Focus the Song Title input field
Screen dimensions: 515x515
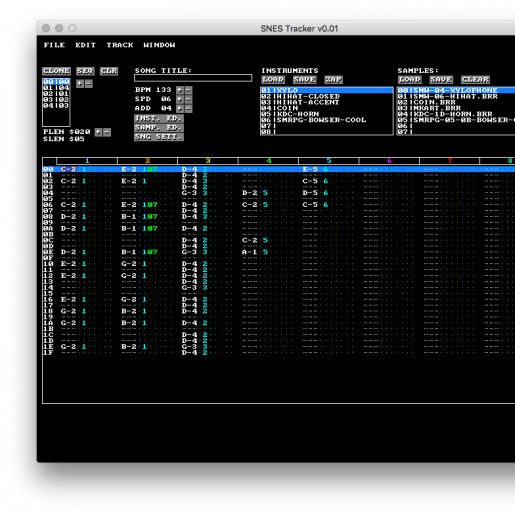pyautogui.click(x=193, y=78)
